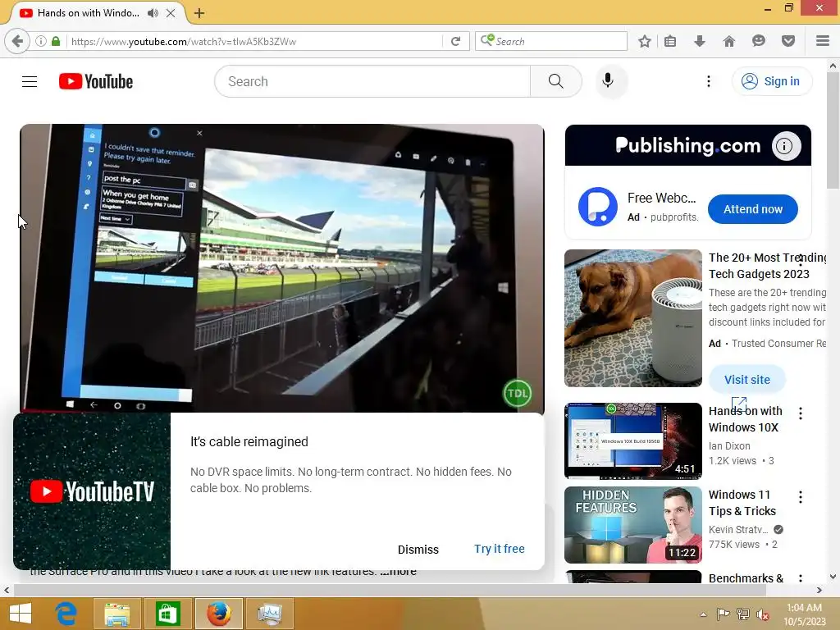Viewport: 840px width, 630px height.
Task: Click the URL address bar
Action: tap(256, 41)
